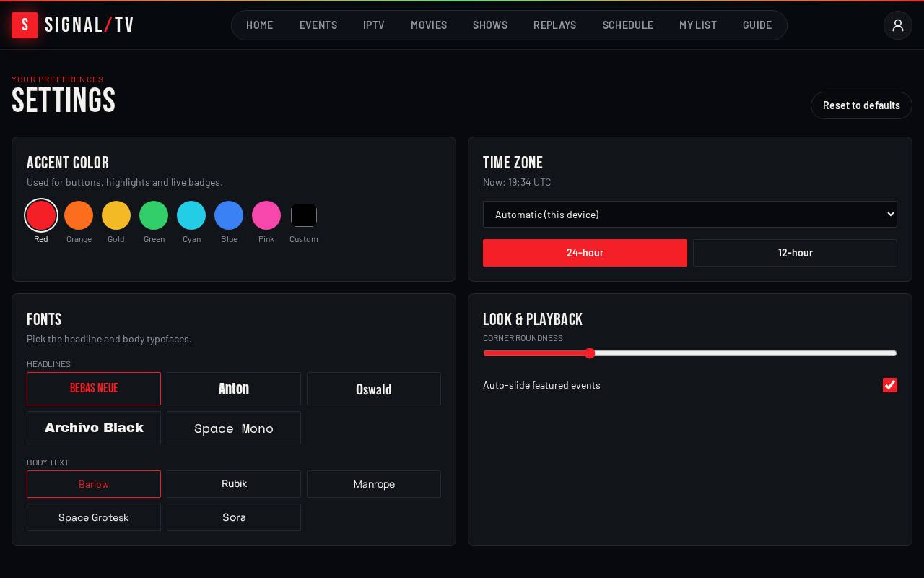
Task: Click Reset to defaults button
Action: tap(861, 105)
